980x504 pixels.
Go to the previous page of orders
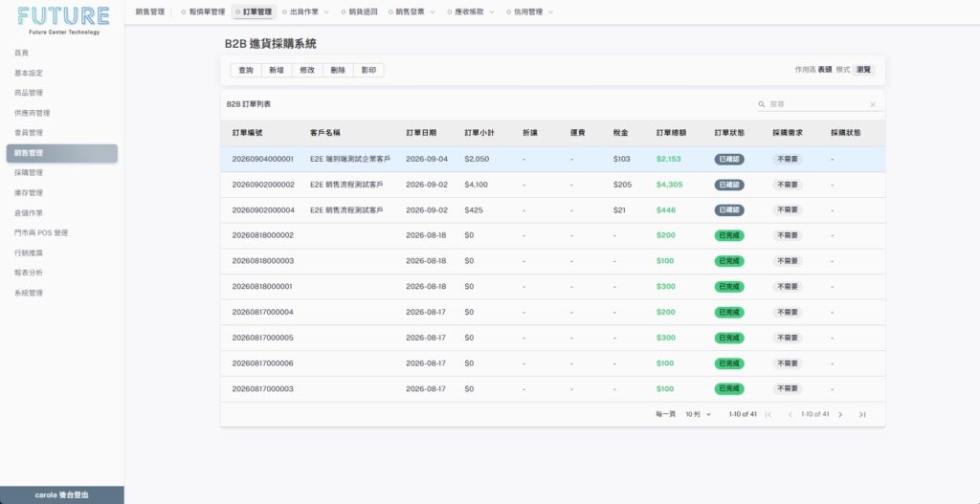790,415
